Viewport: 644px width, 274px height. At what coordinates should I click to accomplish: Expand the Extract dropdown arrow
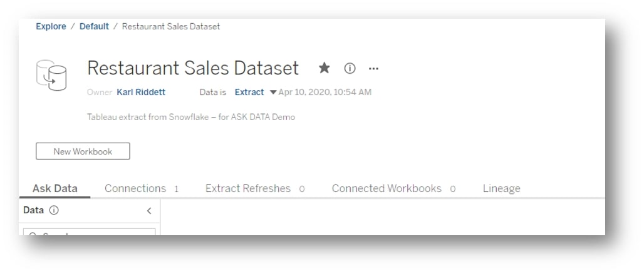(273, 93)
